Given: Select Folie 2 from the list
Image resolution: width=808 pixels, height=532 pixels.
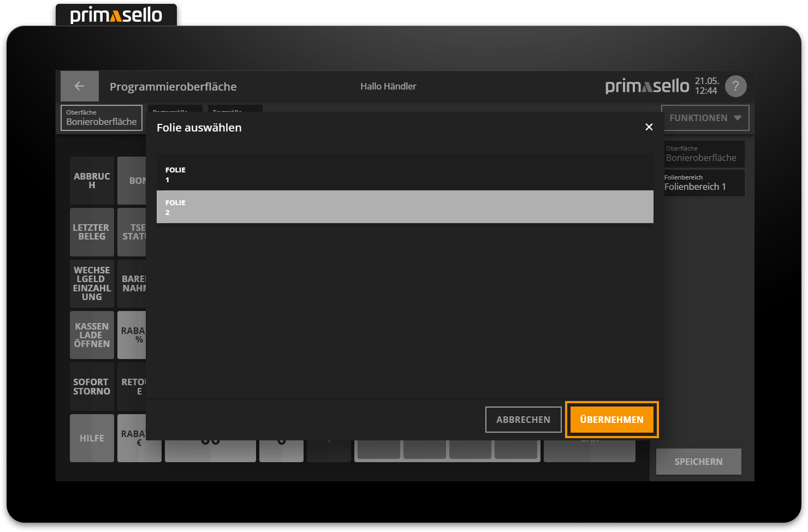Looking at the screenshot, I should click(405, 207).
